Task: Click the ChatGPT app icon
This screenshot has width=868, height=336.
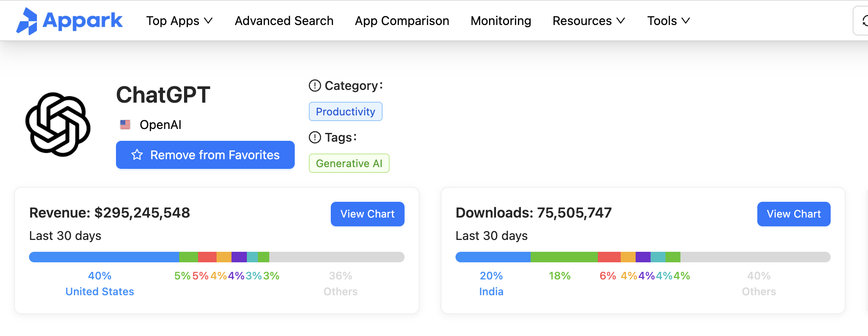Action: click(x=58, y=125)
